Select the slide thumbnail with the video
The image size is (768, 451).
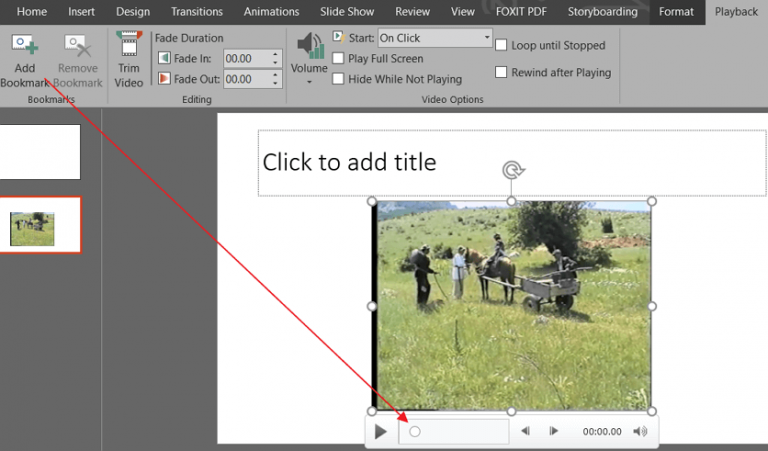pyautogui.click(x=39, y=225)
